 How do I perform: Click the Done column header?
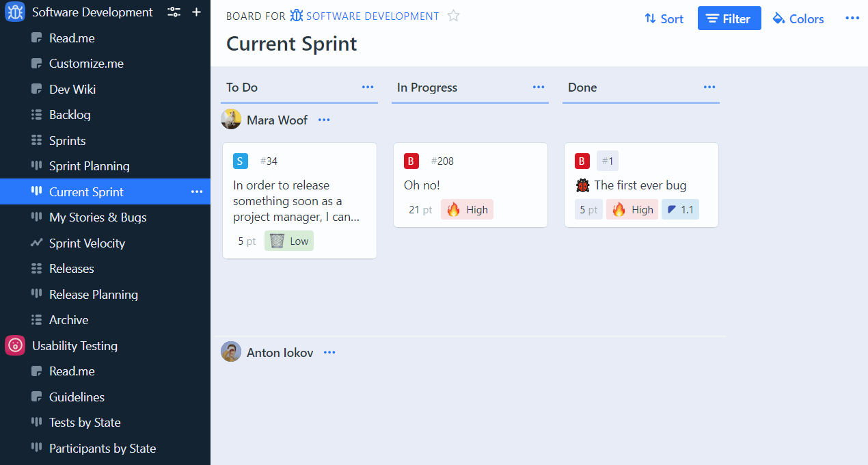click(x=582, y=87)
